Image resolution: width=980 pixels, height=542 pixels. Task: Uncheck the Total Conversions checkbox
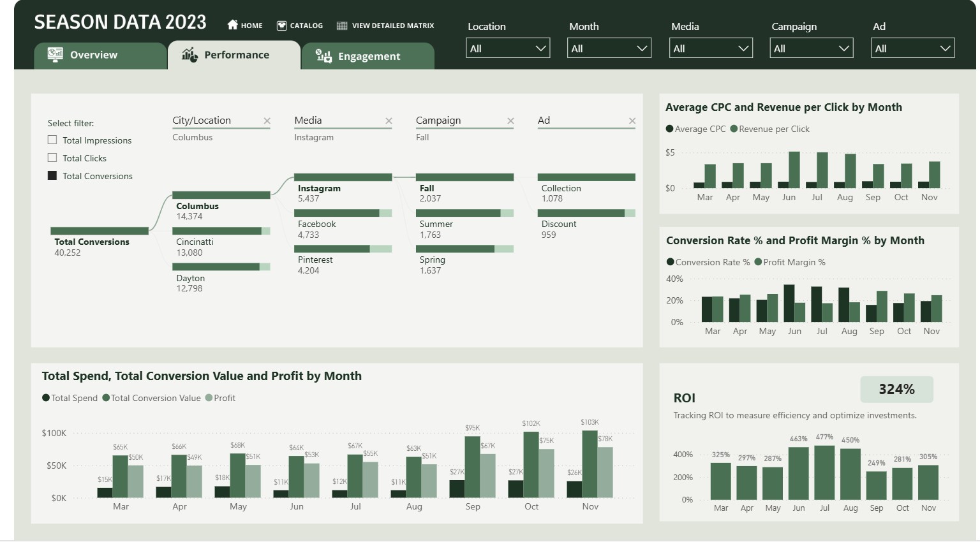click(52, 176)
